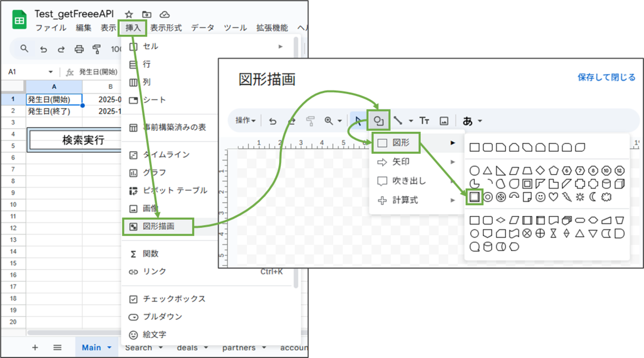Star the Test_getFreeeAPI spreadsheet
The image size is (644, 358).
click(x=128, y=15)
